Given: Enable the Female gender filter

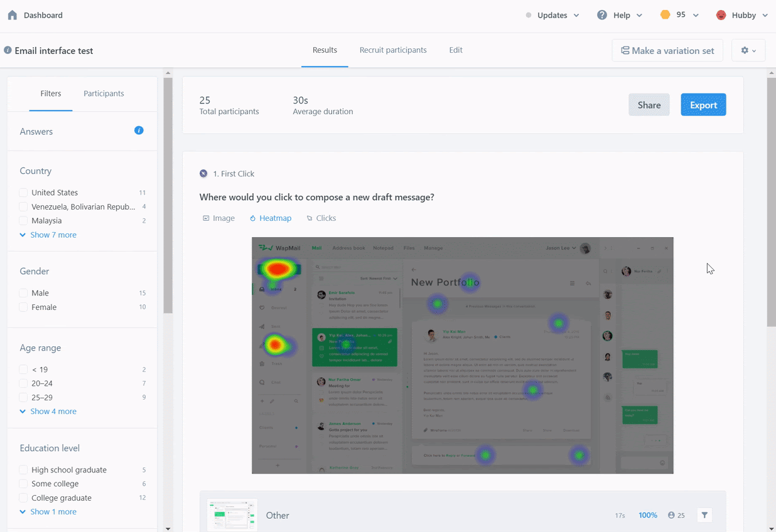Looking at the screenshot, I should pyautogui.click(x=23, y=307).
